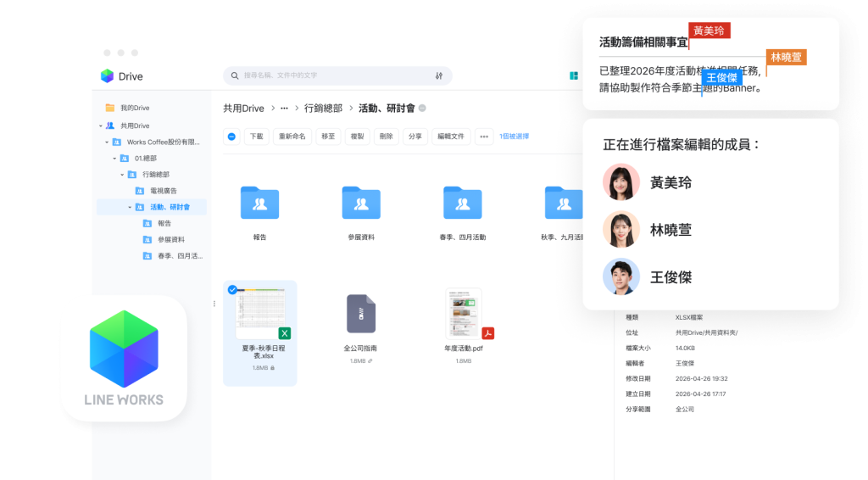Image resolution: width=868 pixels, height=480 pixels.
Task: Open the 春季、四月活動 folder in grid
Action: click(462, 203)
